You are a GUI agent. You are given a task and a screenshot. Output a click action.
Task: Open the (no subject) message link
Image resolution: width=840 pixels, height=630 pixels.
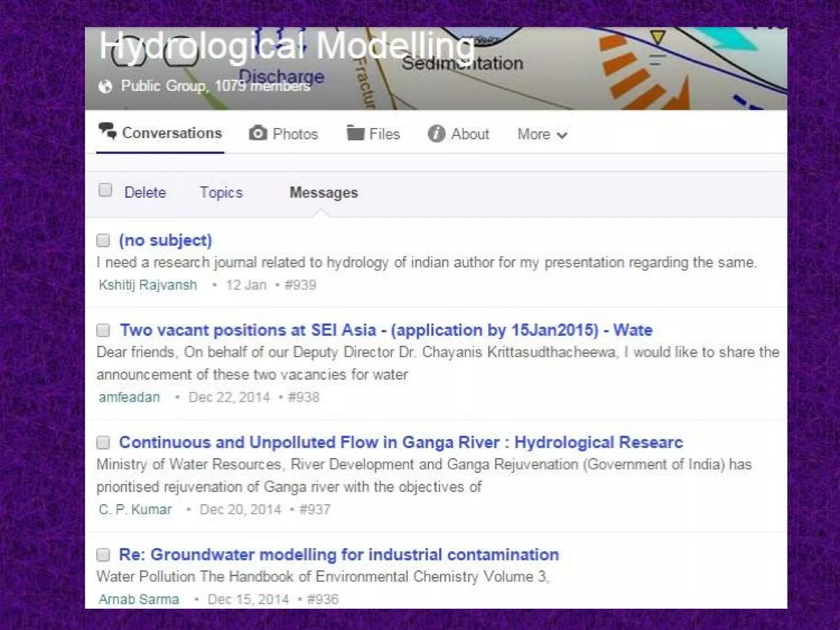tap(165, 240)
